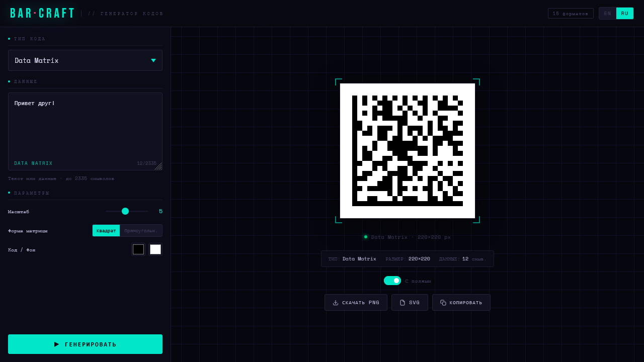
Task: Export the code as SVG
Action: click(410, 303)
